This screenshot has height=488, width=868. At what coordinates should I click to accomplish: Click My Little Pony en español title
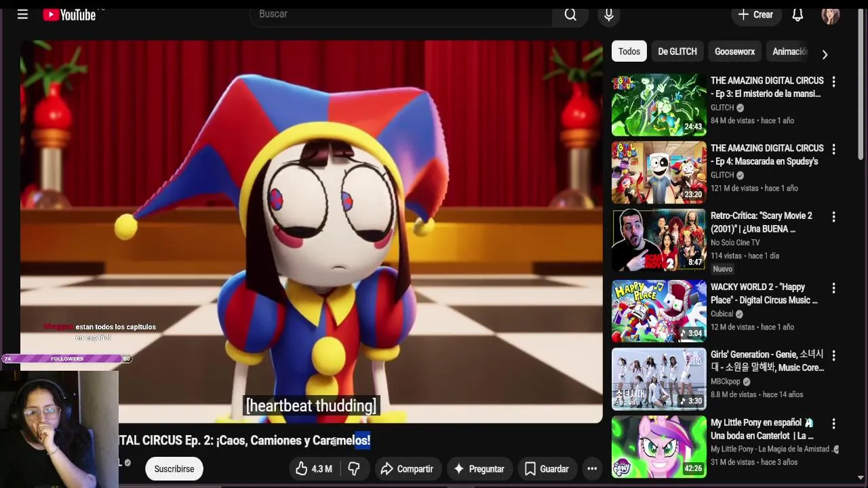click(762, 429)
